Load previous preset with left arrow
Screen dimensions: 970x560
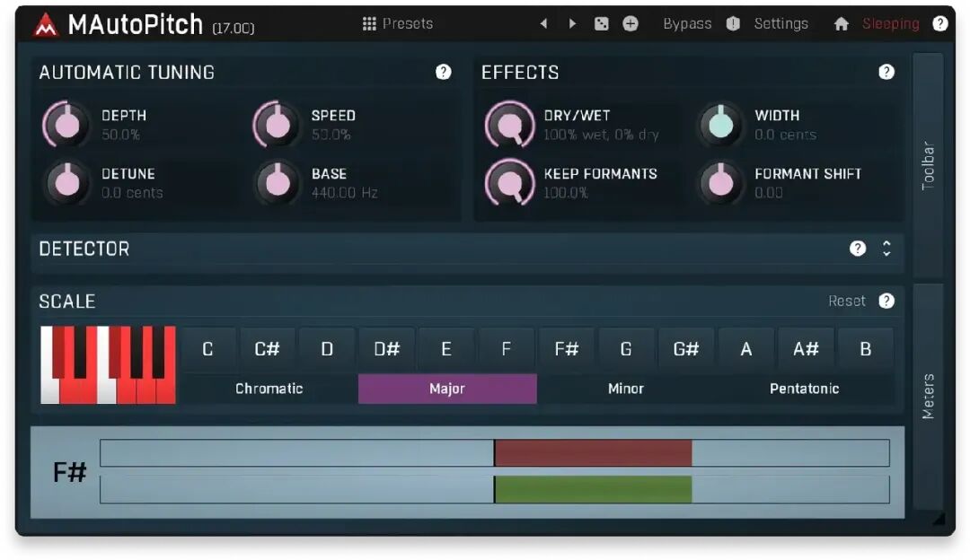pos(543,23)
